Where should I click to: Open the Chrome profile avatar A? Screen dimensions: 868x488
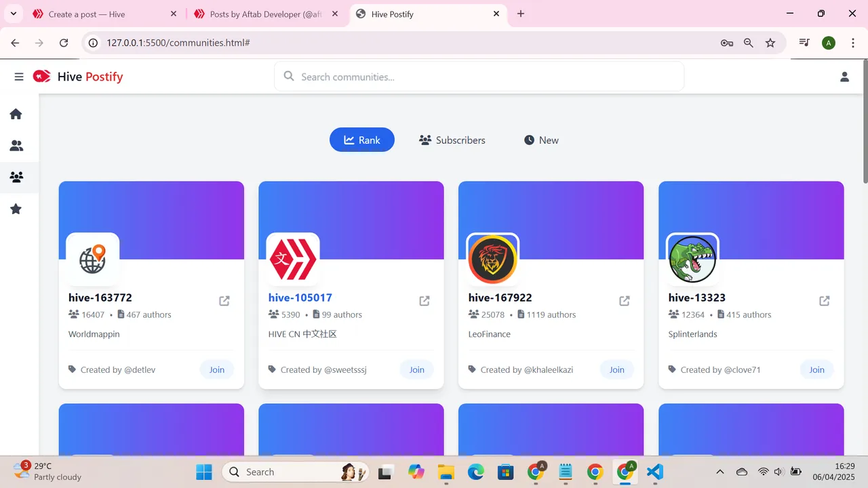pyautogui.click(x=829, y=43)
